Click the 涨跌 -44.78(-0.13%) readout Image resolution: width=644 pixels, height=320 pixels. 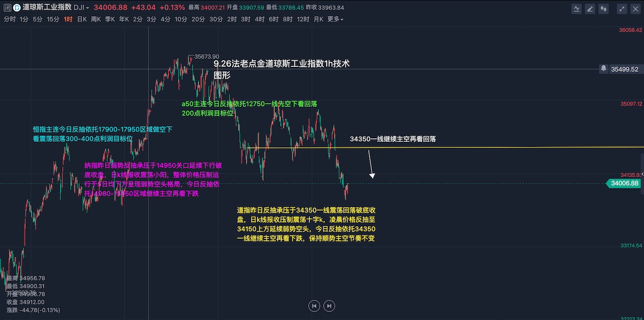point(33,310)
